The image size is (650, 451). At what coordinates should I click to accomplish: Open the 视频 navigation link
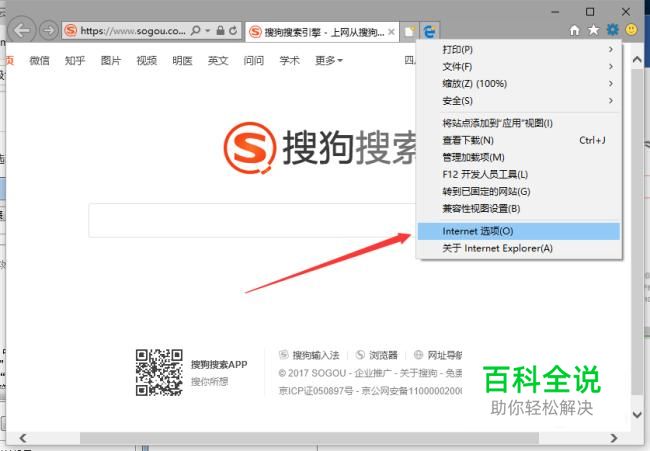pyautogui.click(x=147, y=61)
